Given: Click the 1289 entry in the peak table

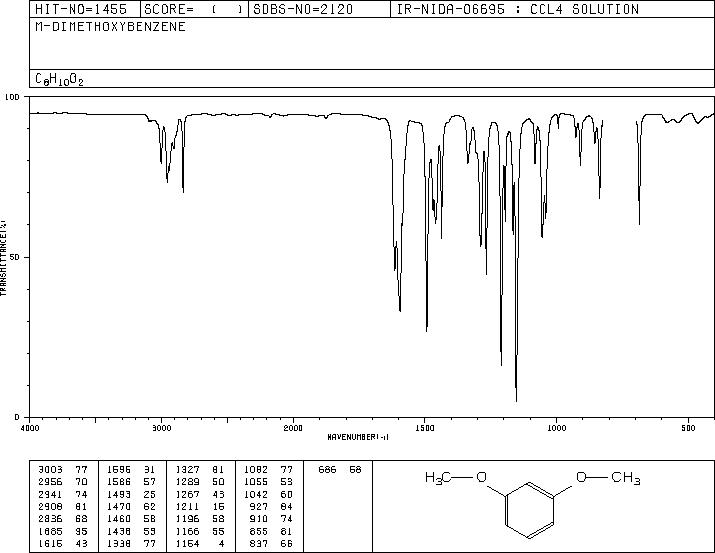Looking at the screenshot, I should point(187,482).
